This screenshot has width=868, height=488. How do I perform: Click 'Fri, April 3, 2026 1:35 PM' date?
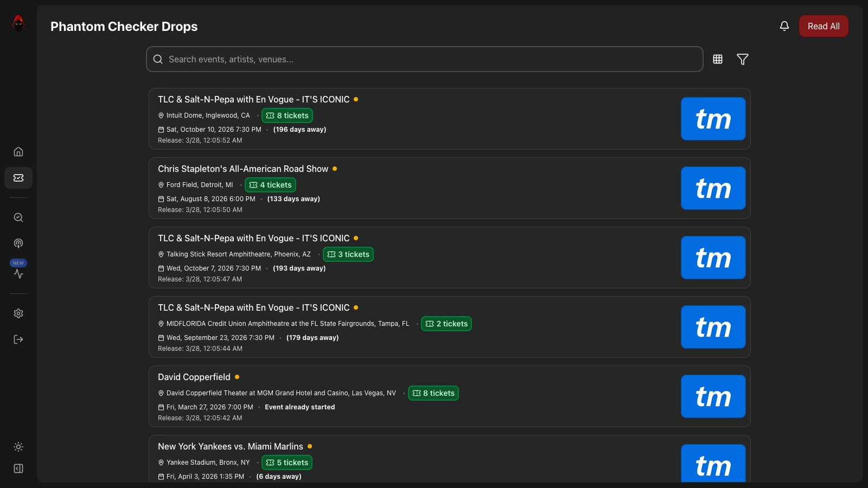click(x=205, y=477)
